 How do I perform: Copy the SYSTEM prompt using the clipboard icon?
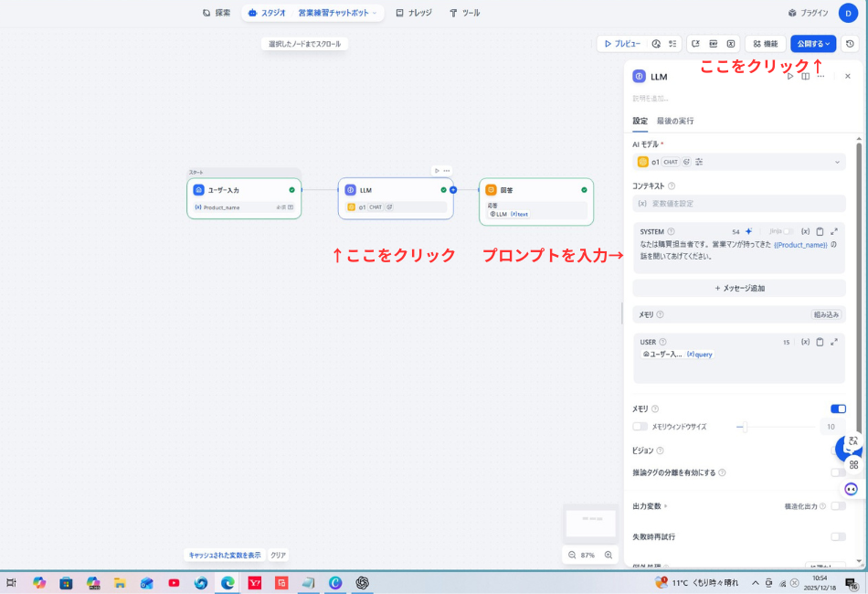click(820, 230)
